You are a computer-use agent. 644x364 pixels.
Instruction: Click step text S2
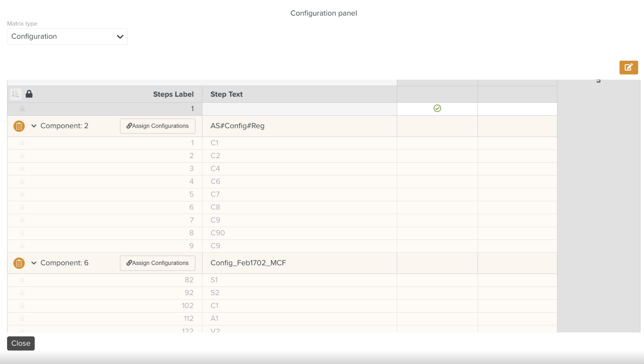(x=215, y=293)
